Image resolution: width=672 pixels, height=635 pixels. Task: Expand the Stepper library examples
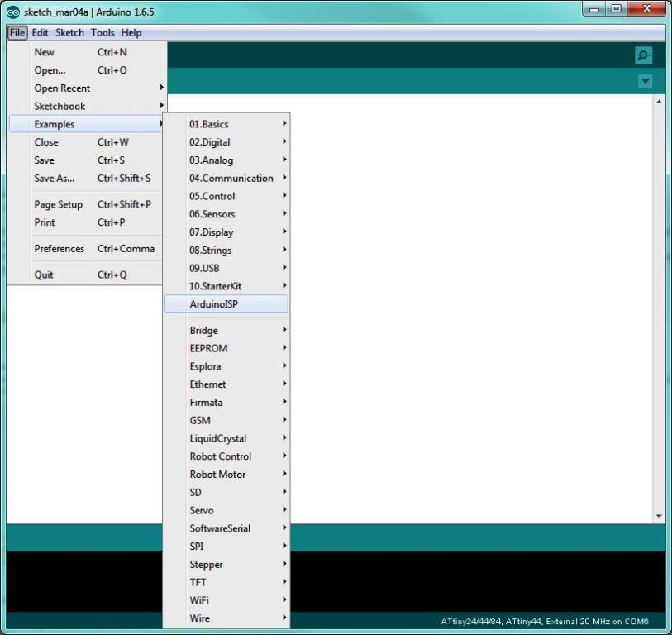[x=226, y=565]
